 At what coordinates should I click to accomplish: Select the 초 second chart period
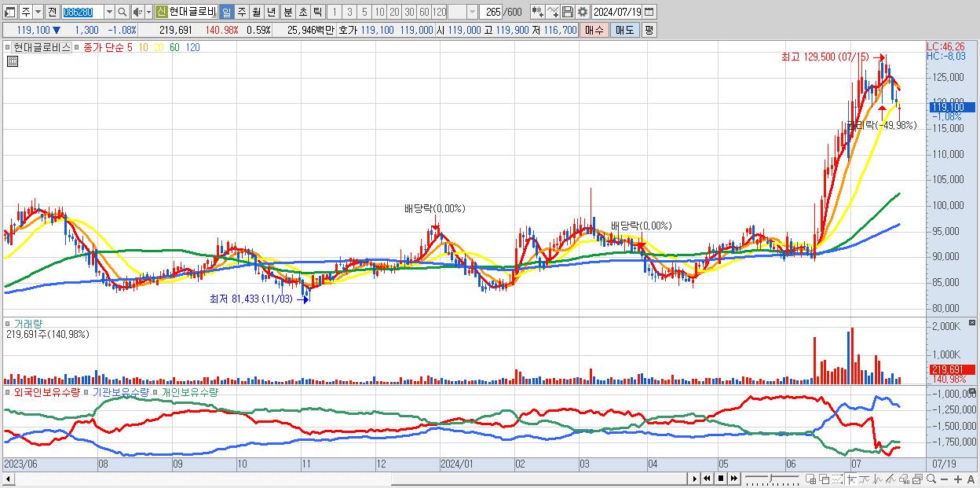[302, 13]
